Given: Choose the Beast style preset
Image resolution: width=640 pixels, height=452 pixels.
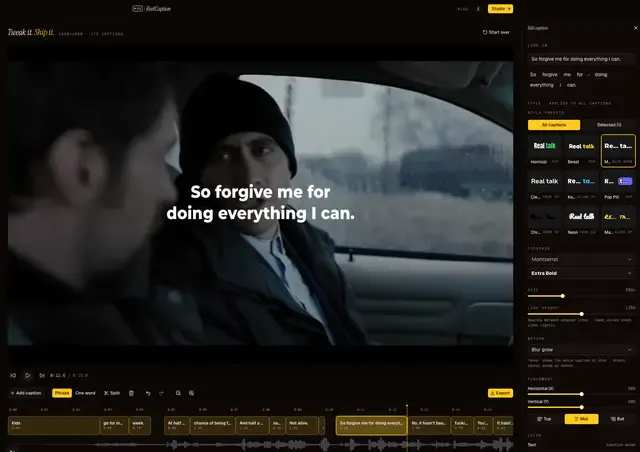Looking at the screenshot, I should (x=581, y=150).
